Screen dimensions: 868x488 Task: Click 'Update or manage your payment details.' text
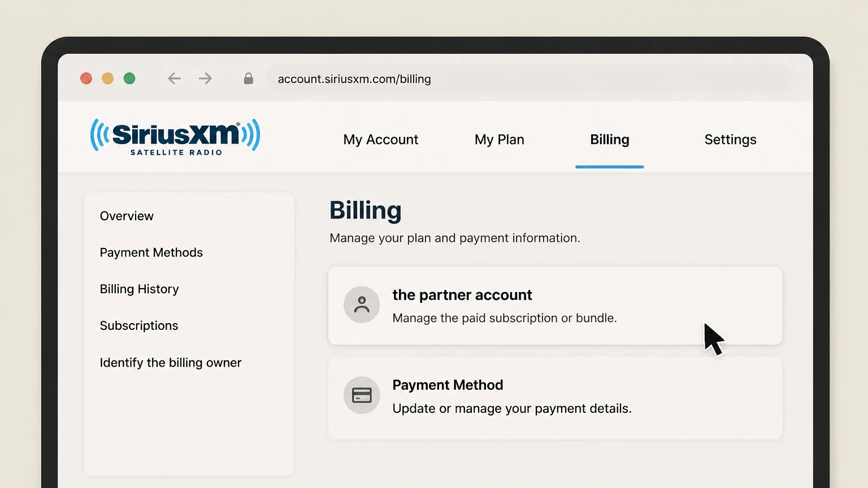point(512,408)
